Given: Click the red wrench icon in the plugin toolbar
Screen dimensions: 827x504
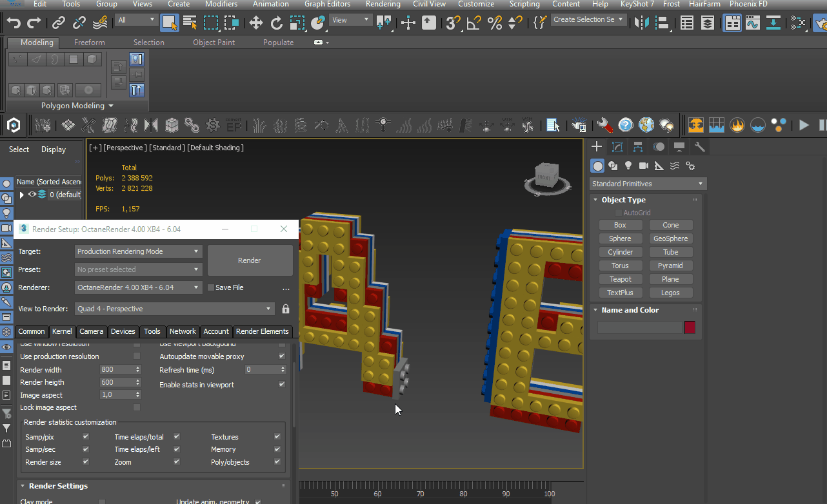Looking at the screenshot, I should [604, 124].
